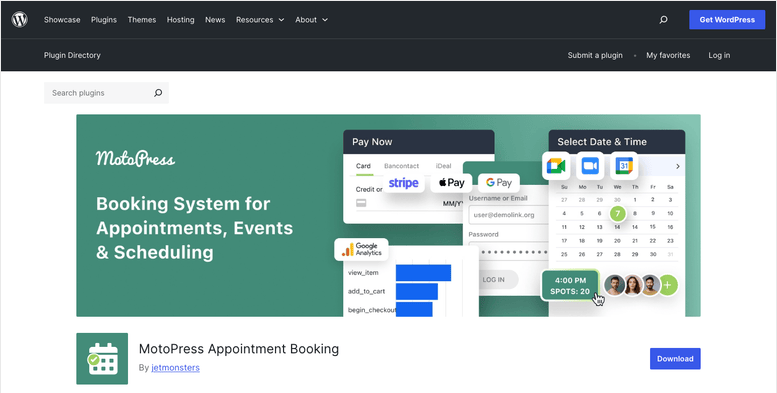Click the Google Pay badge
Viewport: 777px width, 393px height.
499,183
